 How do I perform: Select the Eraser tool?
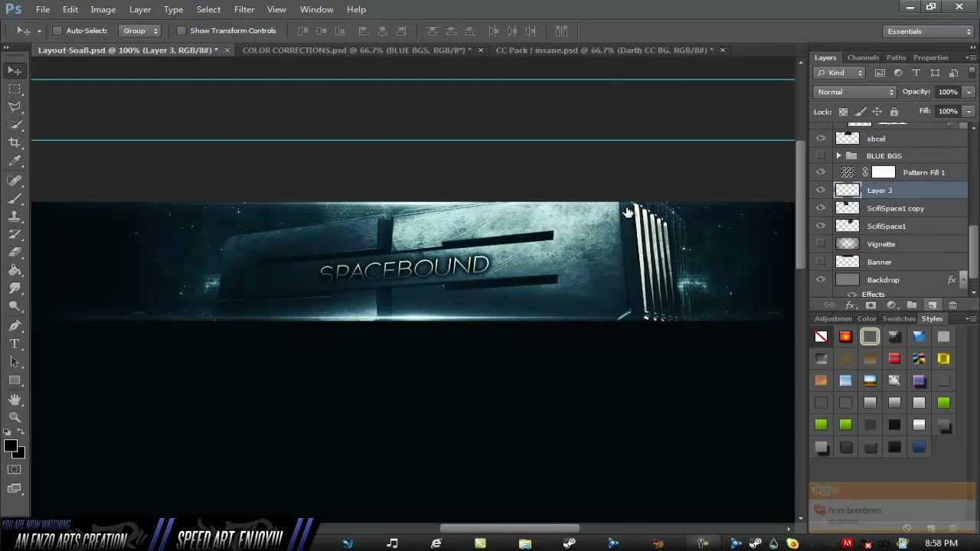(15, 253)
